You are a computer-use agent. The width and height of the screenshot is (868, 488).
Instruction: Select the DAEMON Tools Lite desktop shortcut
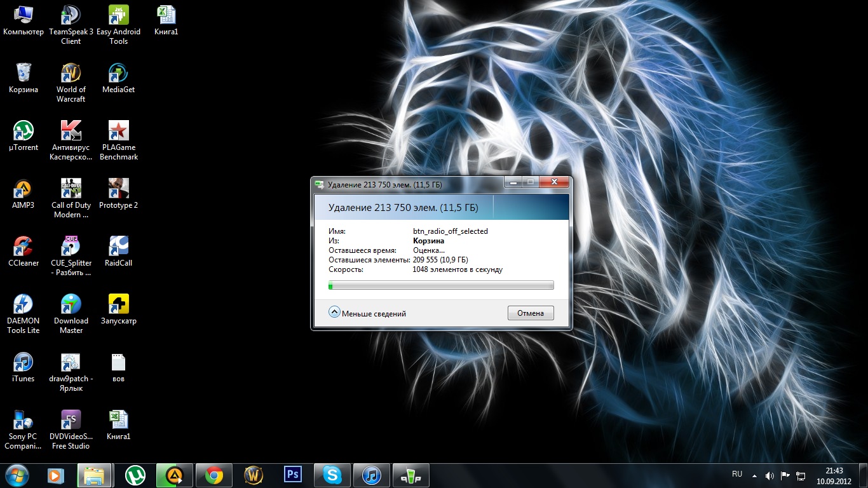(x=24, y=314)
